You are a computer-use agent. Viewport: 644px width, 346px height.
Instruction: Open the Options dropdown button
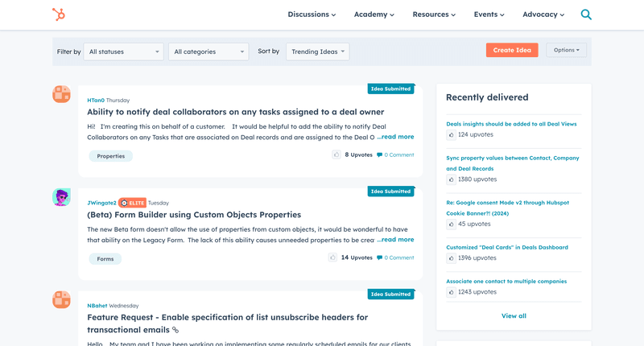click(x=566, y=50)
